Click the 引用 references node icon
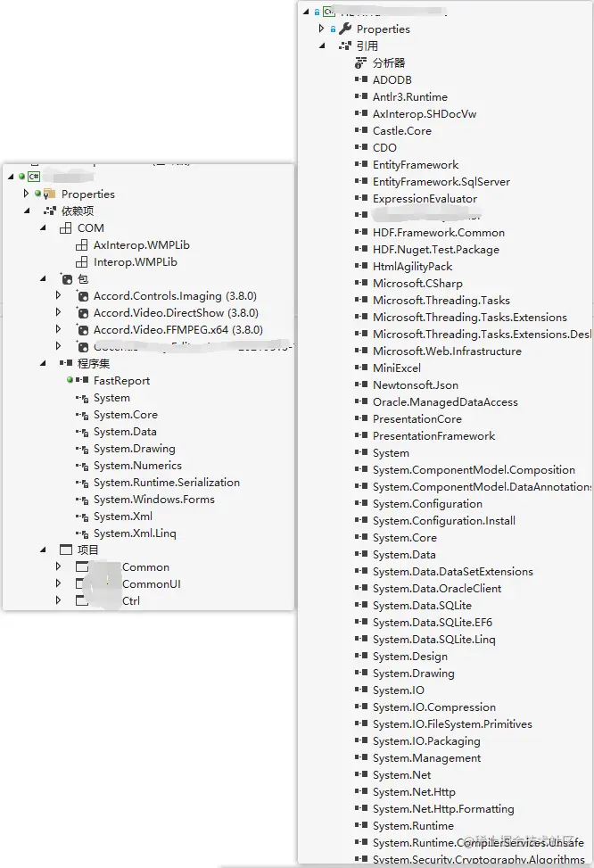 pos(345,45)
